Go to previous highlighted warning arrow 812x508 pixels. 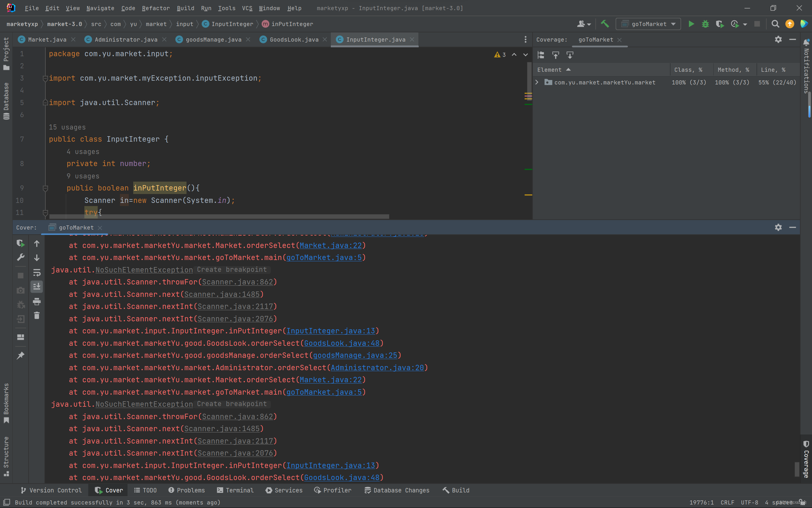tap(514, 55)
